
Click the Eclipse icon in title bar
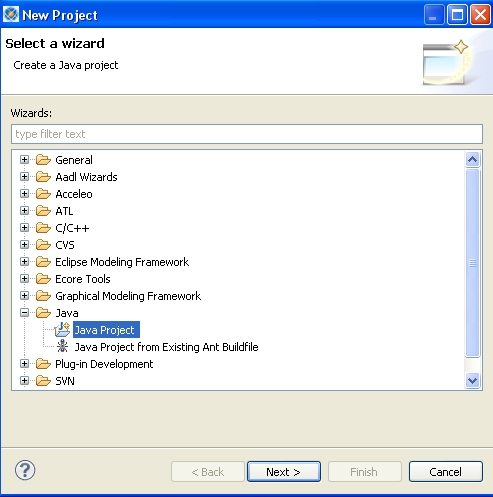click(11, 15)
